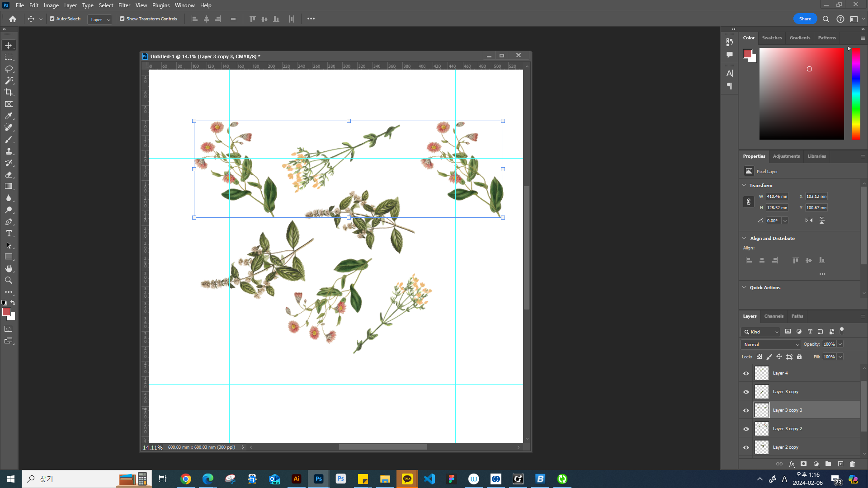
Task: Select the Zoom tool
Action: pos(9,280)
